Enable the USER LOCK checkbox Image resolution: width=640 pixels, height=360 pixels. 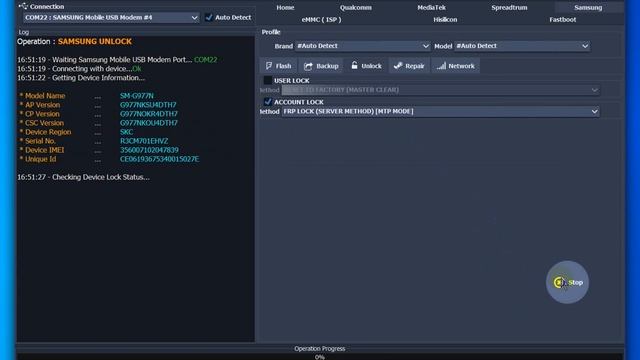[268, 80]
